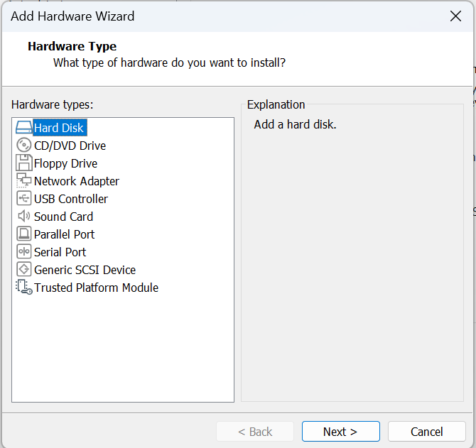The height and width of the screenshot is (448, 476).
Task: Select the USB Controller text label
Action: tap(71, 199)
